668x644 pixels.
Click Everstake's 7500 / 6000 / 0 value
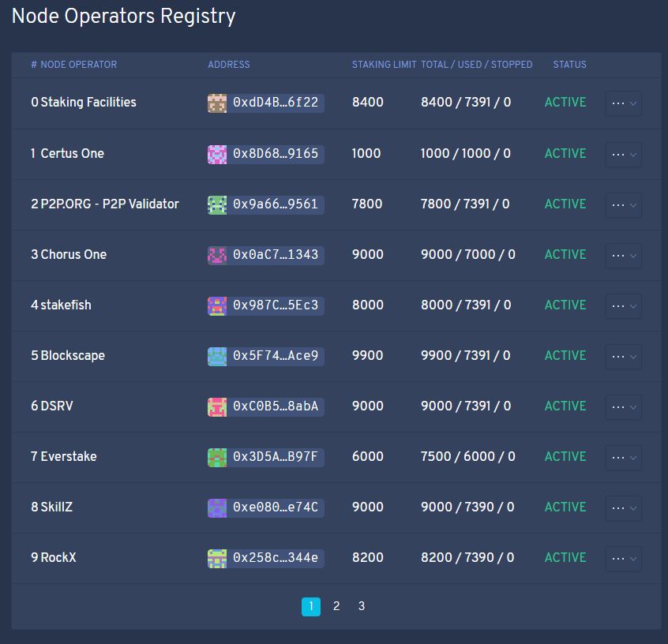[x=467, y=457]
